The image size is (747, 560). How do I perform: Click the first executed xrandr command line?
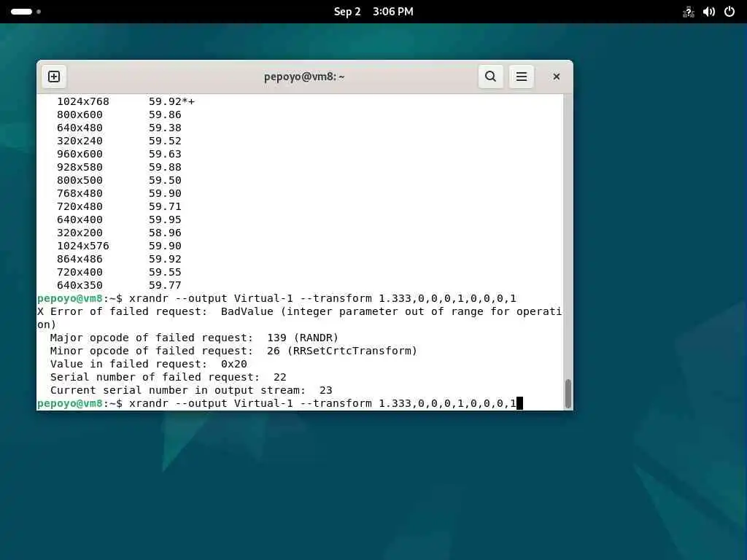click(x=276, y=298)
